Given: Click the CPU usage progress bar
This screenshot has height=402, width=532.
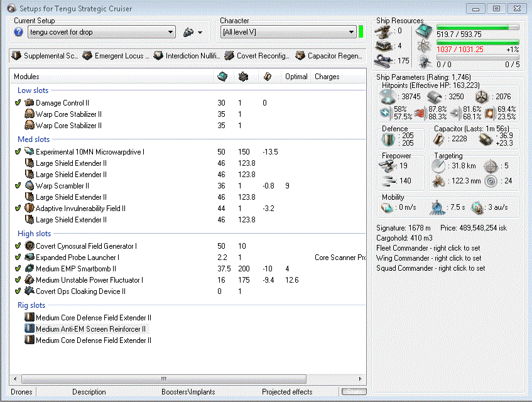Looking at the screenshot, I should pos(478,27).
